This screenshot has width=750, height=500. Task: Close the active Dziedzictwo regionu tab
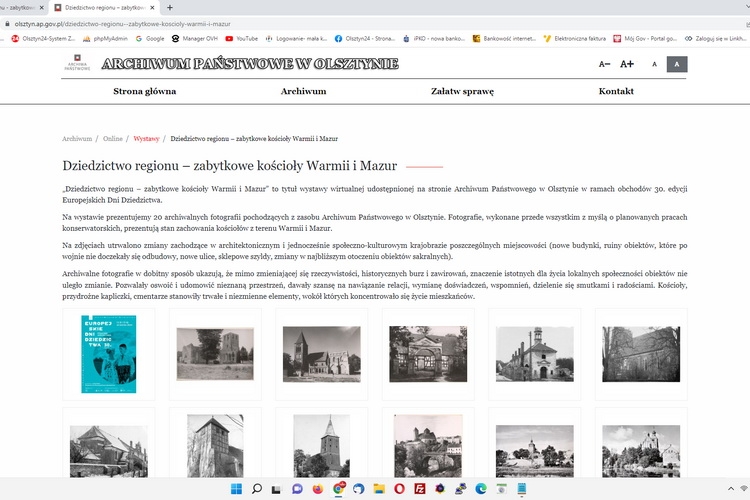pos(153,8)
